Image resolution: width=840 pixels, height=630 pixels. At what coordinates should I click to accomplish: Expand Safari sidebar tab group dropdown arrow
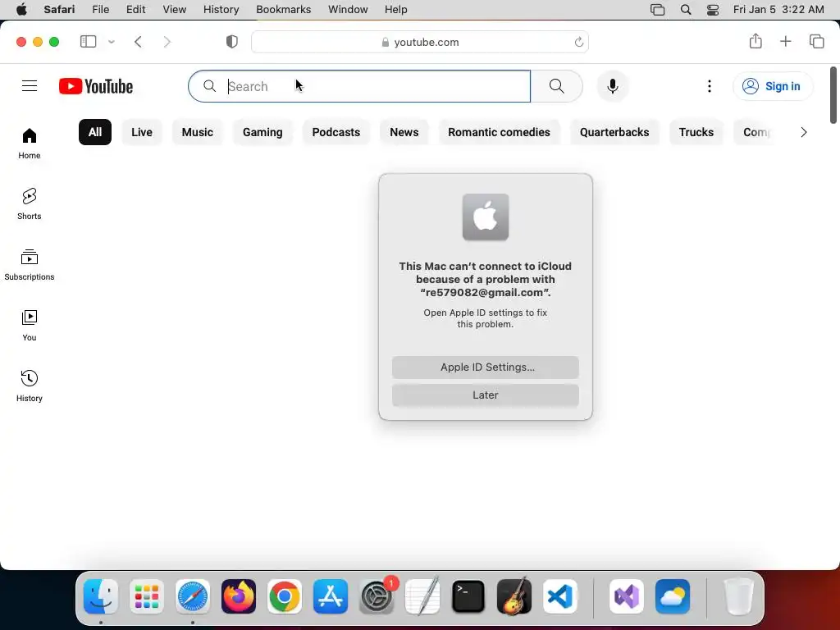coord(112,41)
